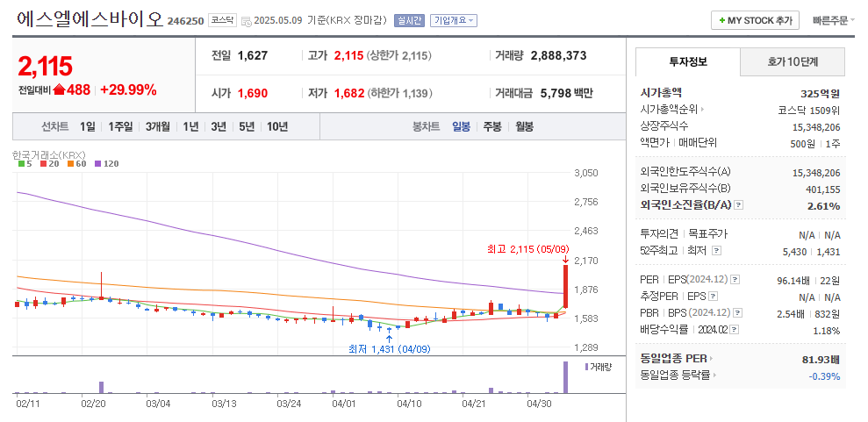Click the 시가총액 value 325억원
868x422 pixels.
pos(820,93)
